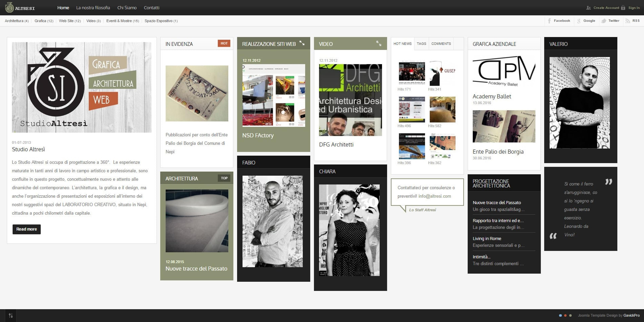Open the NSD FActory website thumbnail
The height and width of the screenshot is (322, 644).
point(274,95)
